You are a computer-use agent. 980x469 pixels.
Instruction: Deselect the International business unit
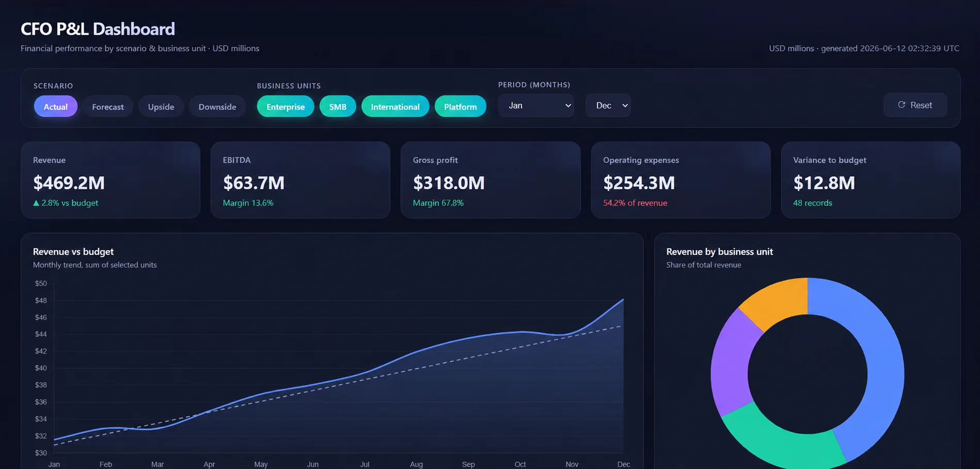pos(395,106)
